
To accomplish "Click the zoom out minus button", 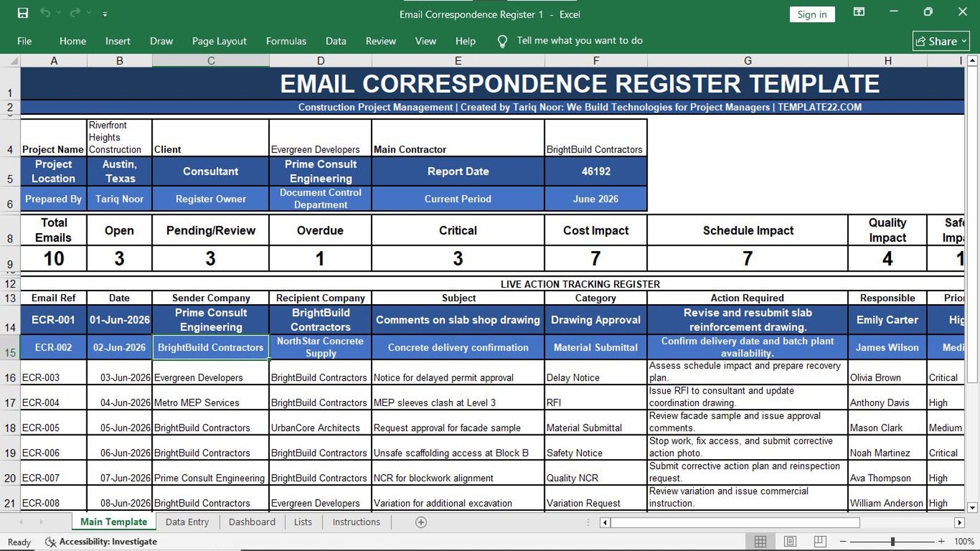I will coord(843,541).
